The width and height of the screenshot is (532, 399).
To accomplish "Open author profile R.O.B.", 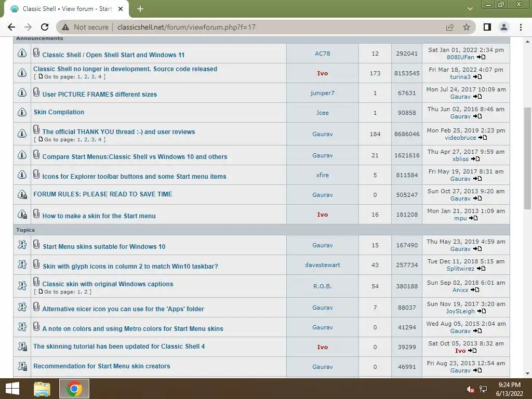I will 322,286.
